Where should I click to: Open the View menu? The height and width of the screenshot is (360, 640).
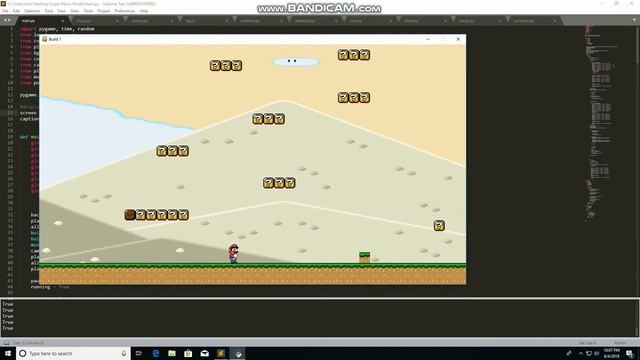[x=61, y=11]
